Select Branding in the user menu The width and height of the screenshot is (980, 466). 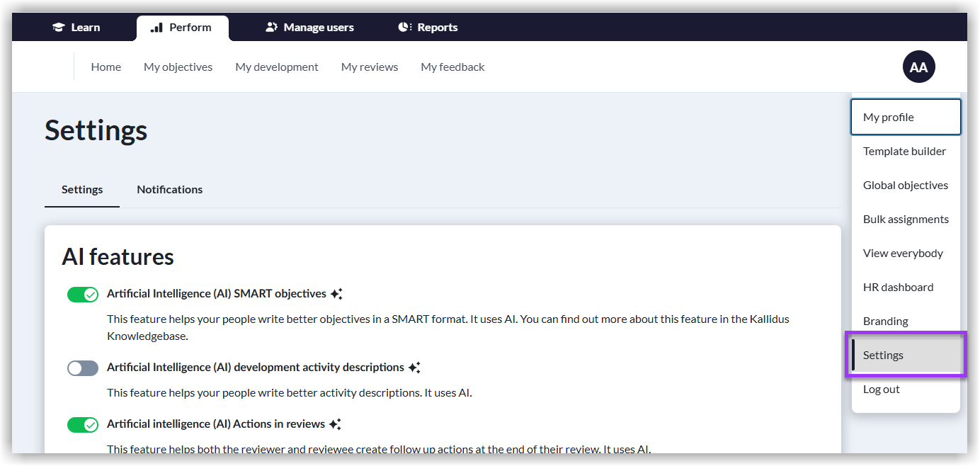pyautogui.click(x=885, y=322)
